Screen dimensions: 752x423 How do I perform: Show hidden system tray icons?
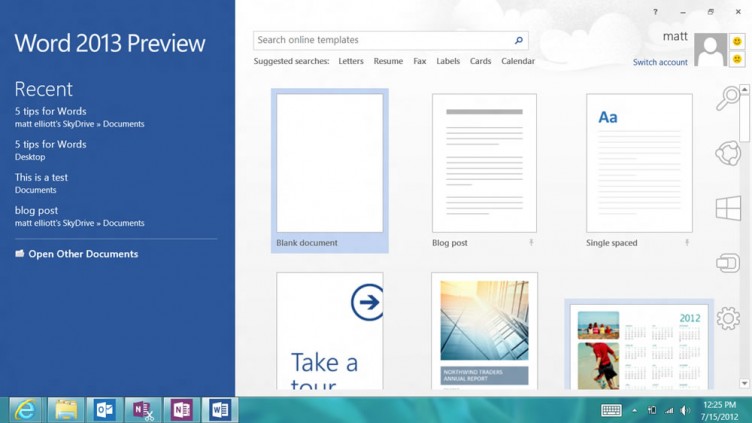click(x=634, y=411)
